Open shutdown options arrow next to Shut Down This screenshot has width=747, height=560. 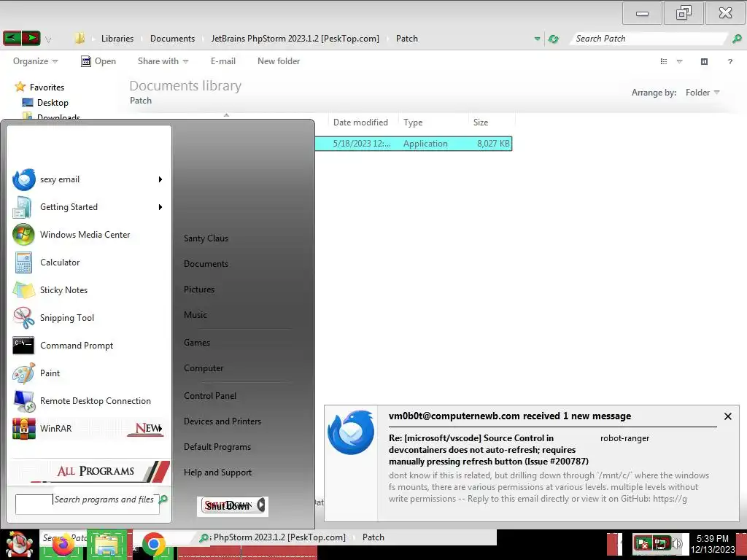coord(261,505)
